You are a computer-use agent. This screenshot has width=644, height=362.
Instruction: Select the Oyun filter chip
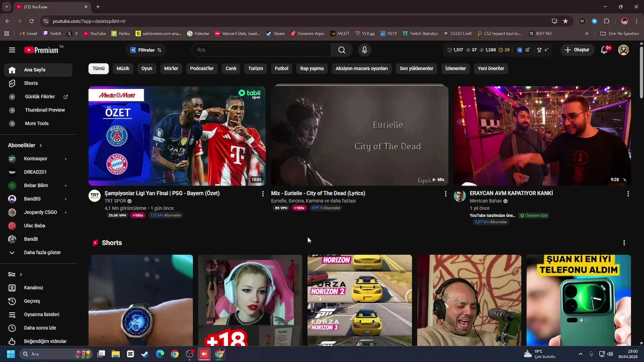(147, 68)
